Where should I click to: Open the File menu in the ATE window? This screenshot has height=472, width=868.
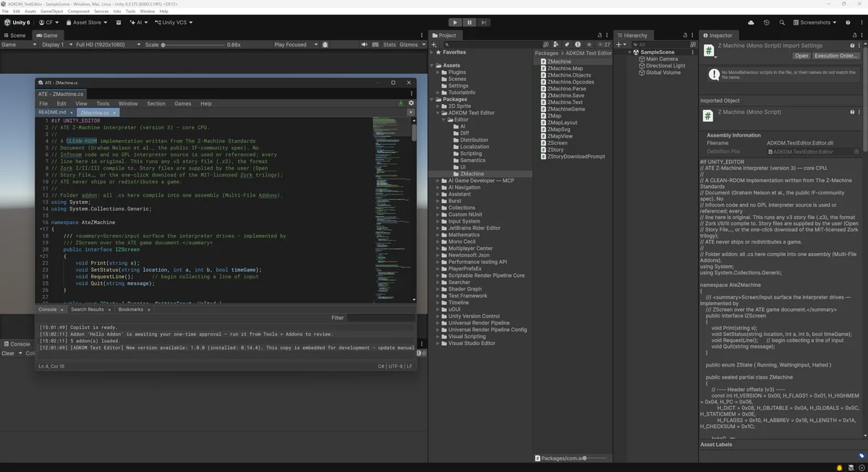43,103
